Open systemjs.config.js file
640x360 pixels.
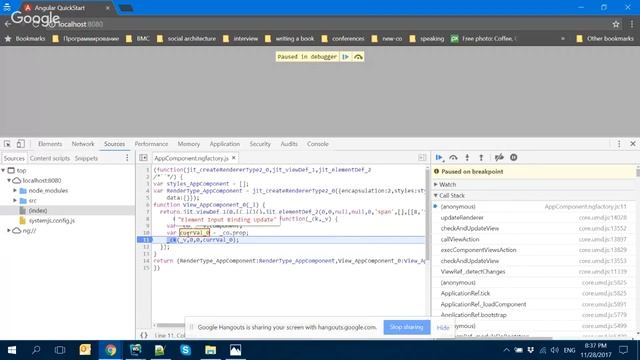click(x=51, y=220)
